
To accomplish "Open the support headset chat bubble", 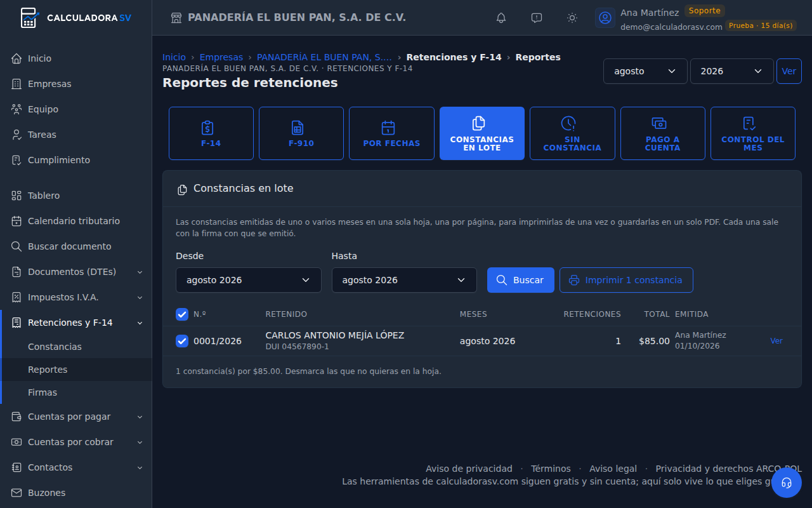I will coord(787,483).
